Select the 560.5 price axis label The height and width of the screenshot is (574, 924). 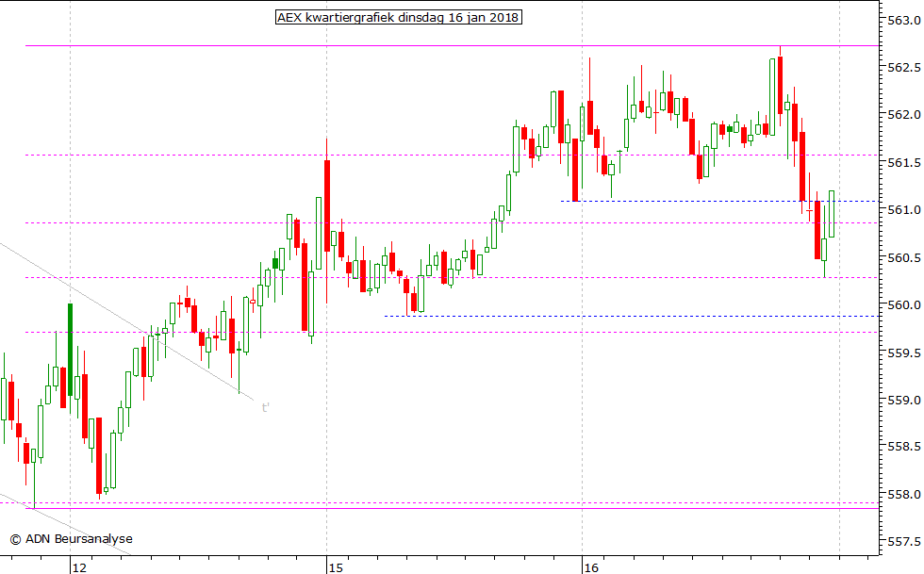(903, 258)
